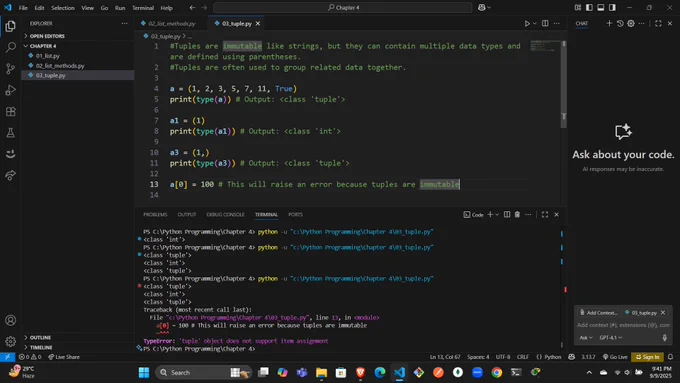
Task: Open notifications bell in the status bar
Action: point(670,357)
